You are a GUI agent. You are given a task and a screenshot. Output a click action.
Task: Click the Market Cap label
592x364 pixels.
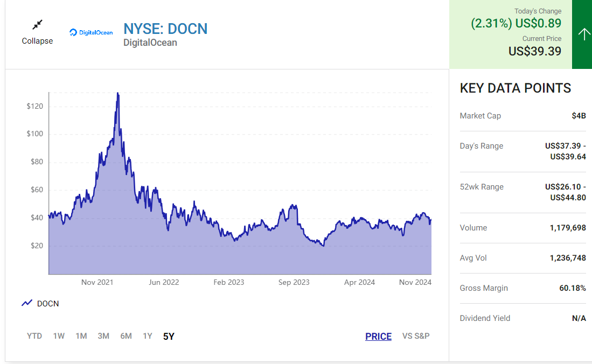click(480, 116)
